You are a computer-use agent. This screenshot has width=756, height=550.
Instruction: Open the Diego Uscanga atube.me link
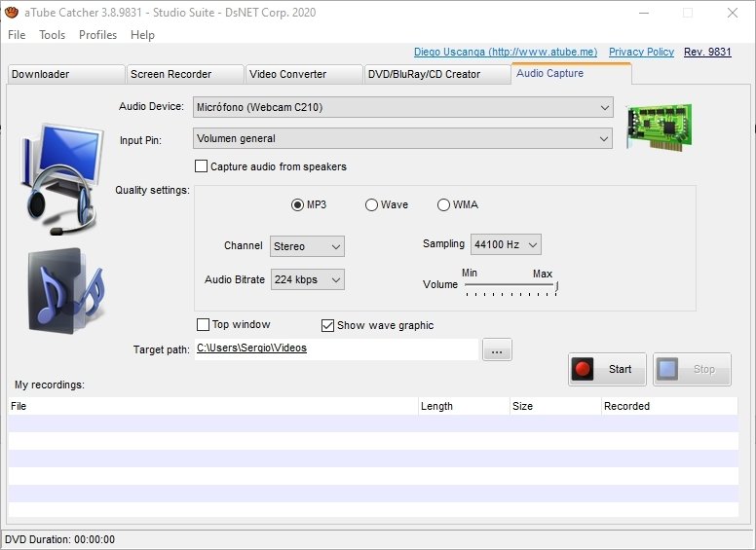506,52
